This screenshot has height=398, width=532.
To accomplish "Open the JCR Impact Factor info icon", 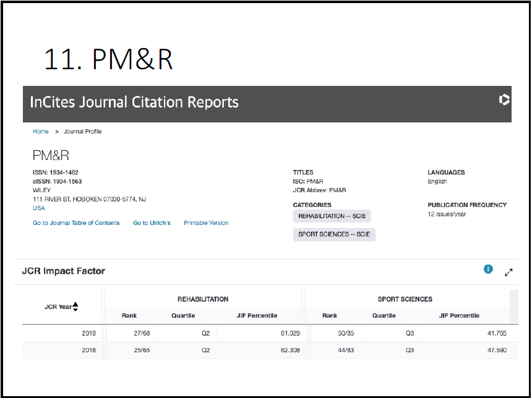I will point(488,269).
